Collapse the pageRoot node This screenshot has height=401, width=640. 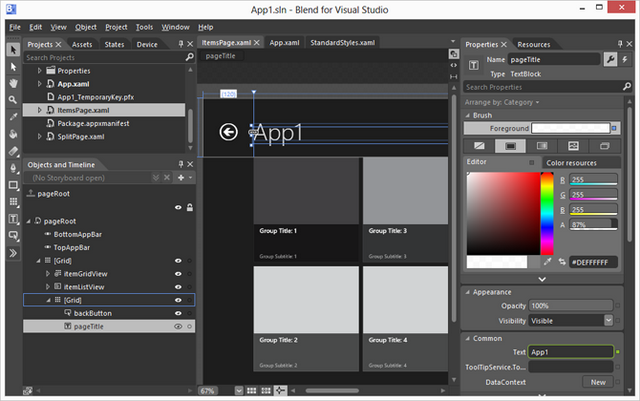pos(29,221)
